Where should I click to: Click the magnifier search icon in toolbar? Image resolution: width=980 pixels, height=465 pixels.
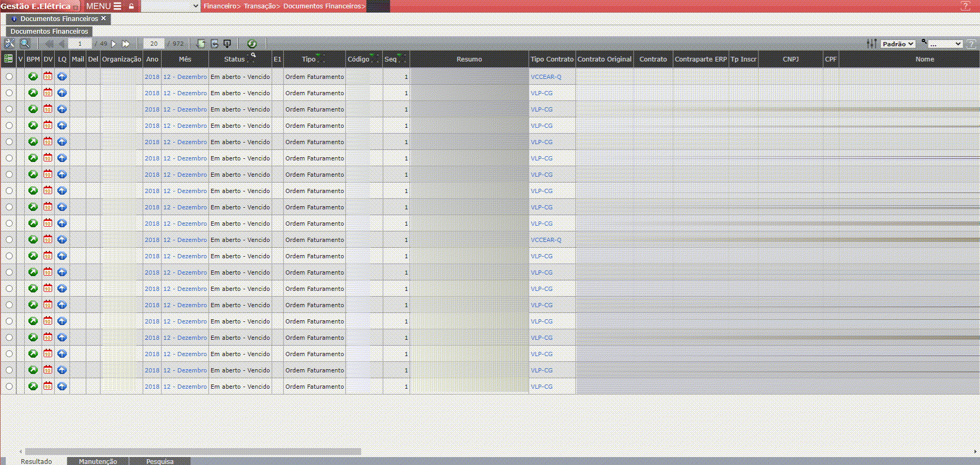pyautogui.click(x=25, y=44)
